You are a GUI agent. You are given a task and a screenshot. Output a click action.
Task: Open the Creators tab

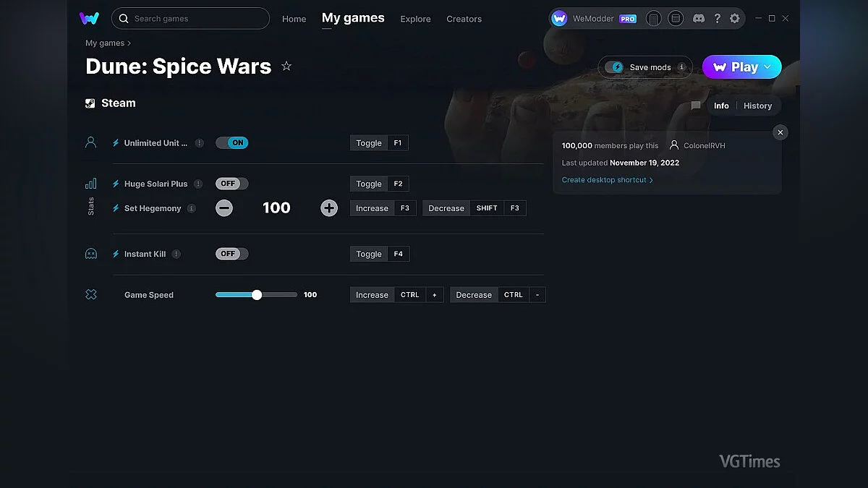pyautogui.click(x=464, y=19)
